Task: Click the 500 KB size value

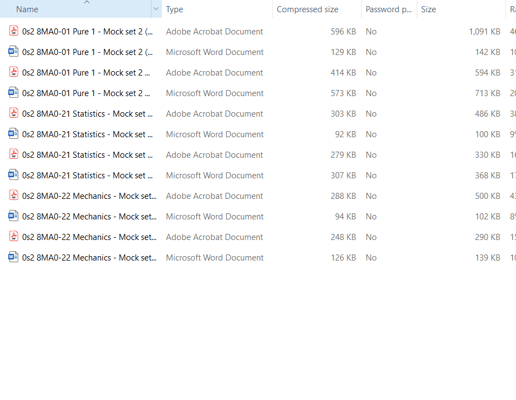Action: [488, 196]
